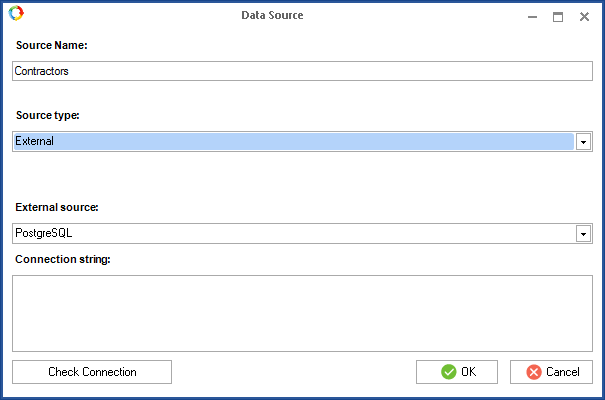Screen dimensions: 605x400
Task: Click the Source Name label
Action: (x=52, y=45)
